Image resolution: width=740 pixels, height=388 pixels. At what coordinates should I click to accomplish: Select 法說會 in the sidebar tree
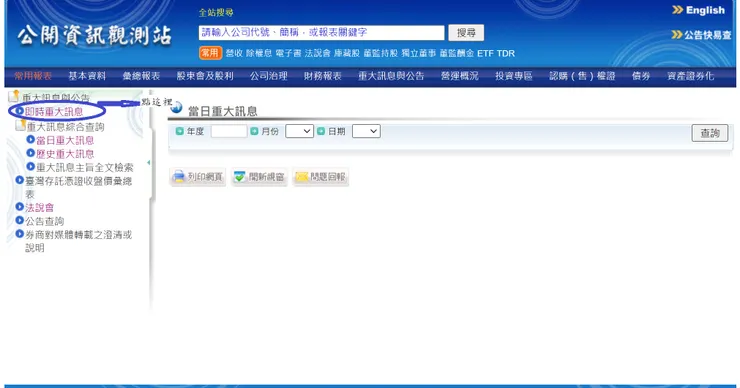click(x=40, y=207)
